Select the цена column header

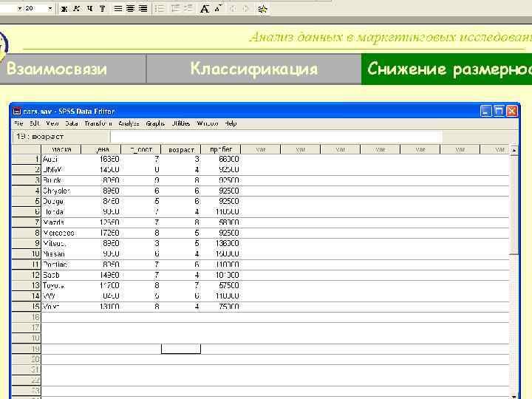(100, 149)
